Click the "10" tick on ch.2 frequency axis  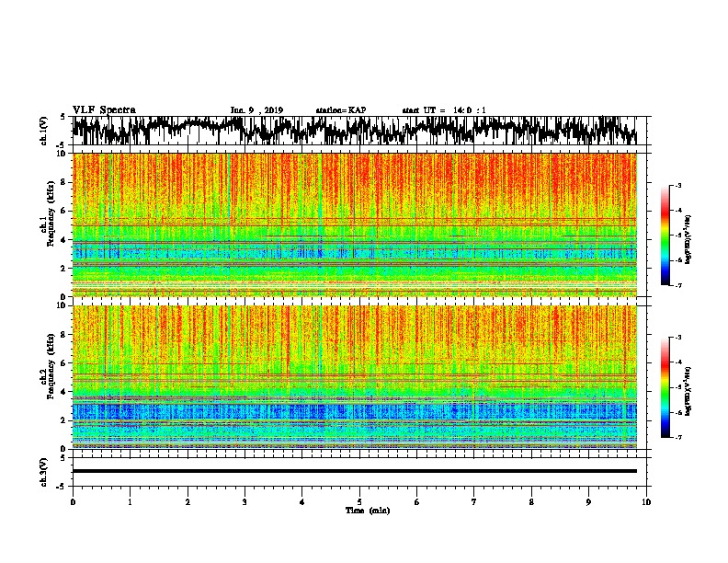(62, 305)
